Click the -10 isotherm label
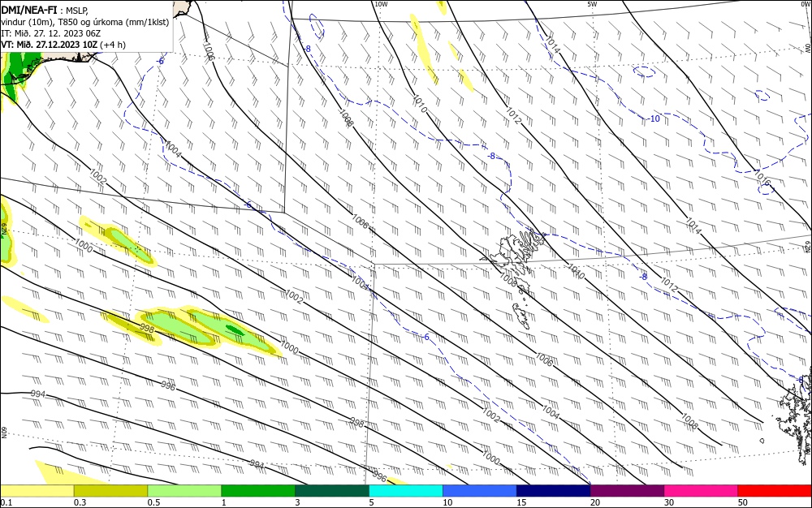This screenshot has width=812, height=508. point(654,119)
